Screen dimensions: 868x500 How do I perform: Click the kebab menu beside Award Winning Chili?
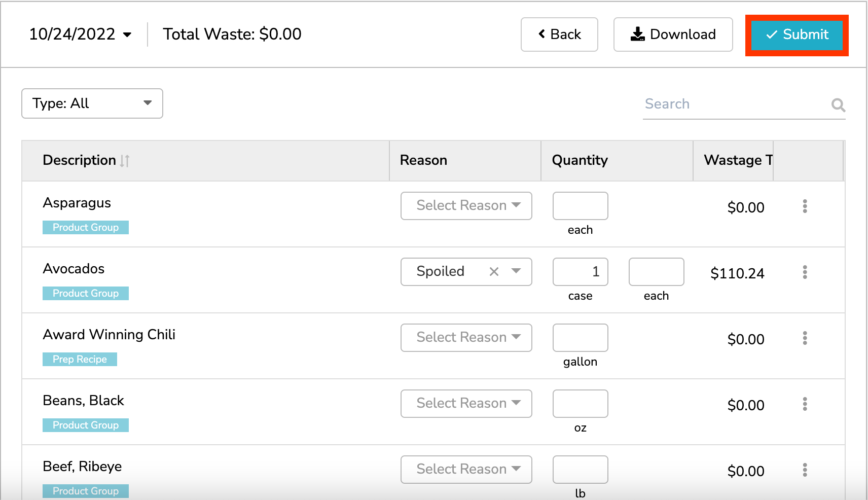pos(805,339)
